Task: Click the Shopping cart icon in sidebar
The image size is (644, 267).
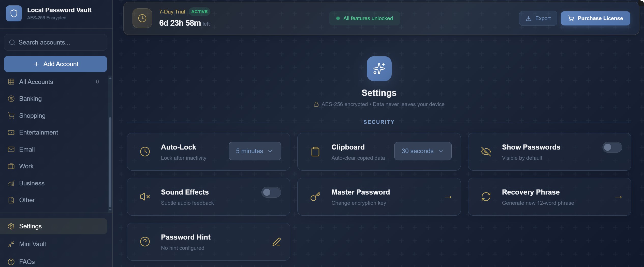Action: tap(11, 115)
